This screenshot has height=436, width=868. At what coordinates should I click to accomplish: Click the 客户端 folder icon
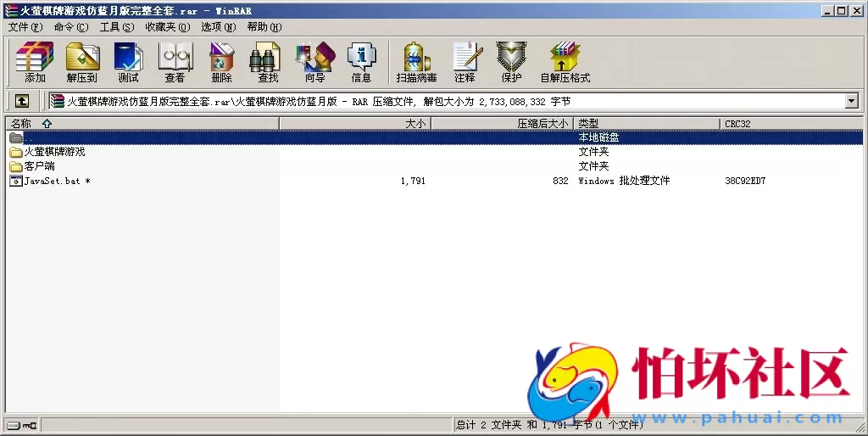coord(15,166)
